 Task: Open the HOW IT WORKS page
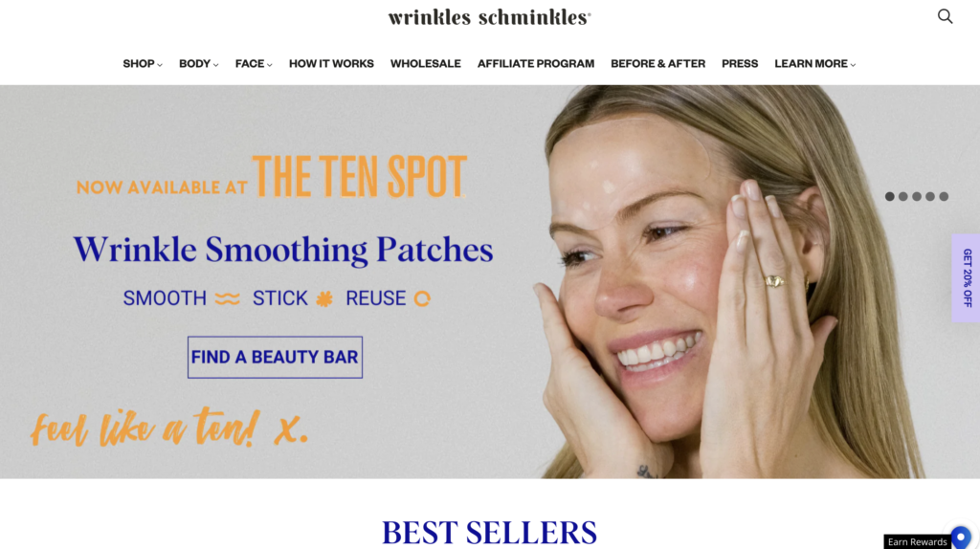pyautogui.click(x=331, y=64)
